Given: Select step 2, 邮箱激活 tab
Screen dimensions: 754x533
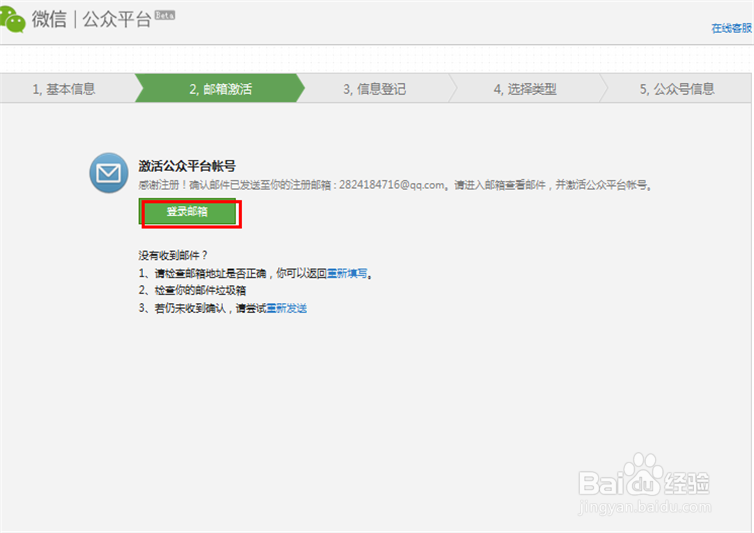Looking at the screenshot, I should [x=220, y=89].
